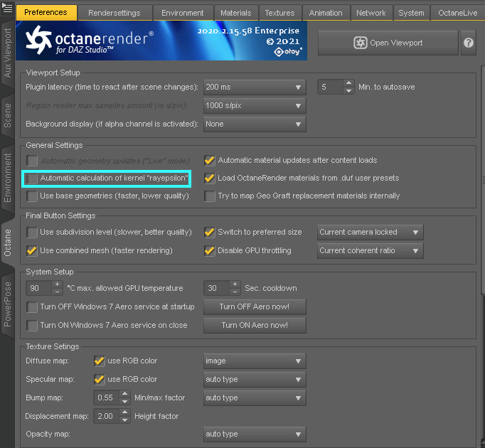Screen dimensions: 485x448
Task: Toggle Automatic calculation of kernel rayepsilon
Action: coord(32,178)
